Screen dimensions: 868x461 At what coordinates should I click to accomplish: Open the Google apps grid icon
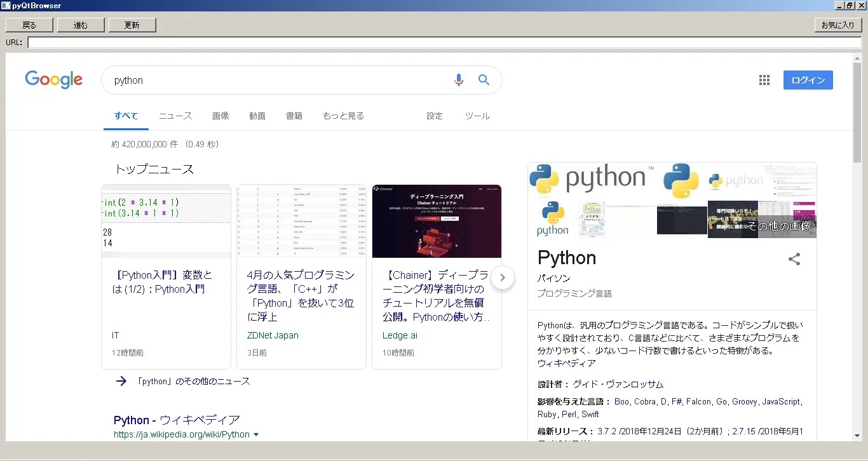click(x=764, y=80)
